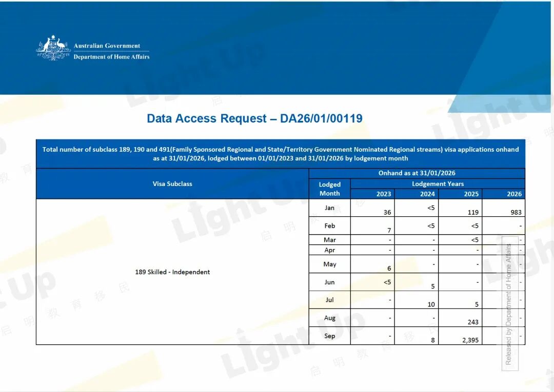Click the Jul 2024 value 10

coord(431,304)
